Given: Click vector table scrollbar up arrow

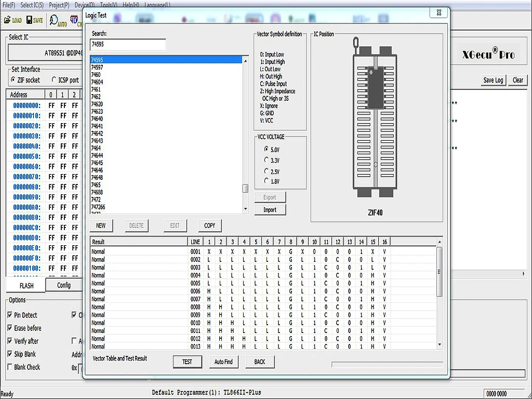Looking at the screenshot, I should click(440, 242).
